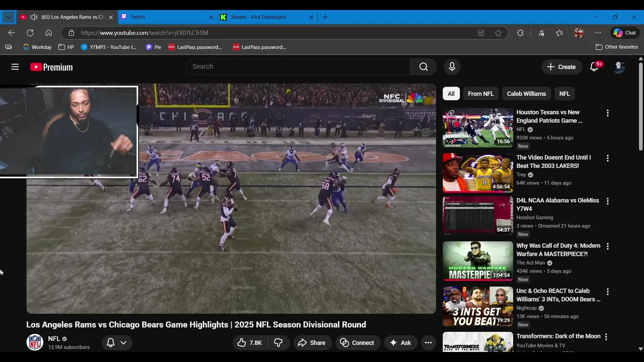This screenshot has height=362, width=644.
Task: Open browser extensions puzzle icon
Action: [520, 33]
